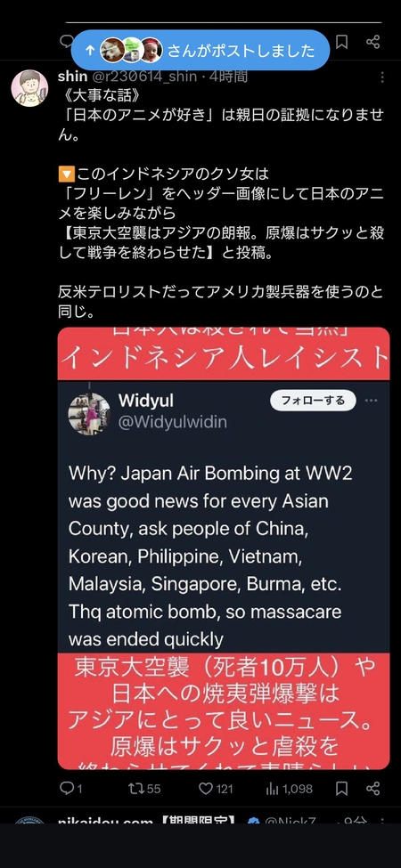Open shin's profile avatar

29,88
